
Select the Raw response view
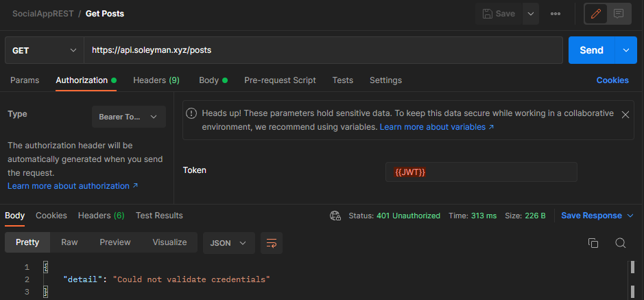(x=69, y=242)
